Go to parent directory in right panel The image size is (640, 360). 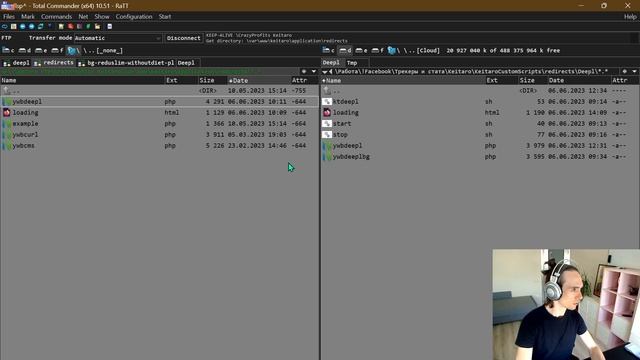[x=411, y=51]
